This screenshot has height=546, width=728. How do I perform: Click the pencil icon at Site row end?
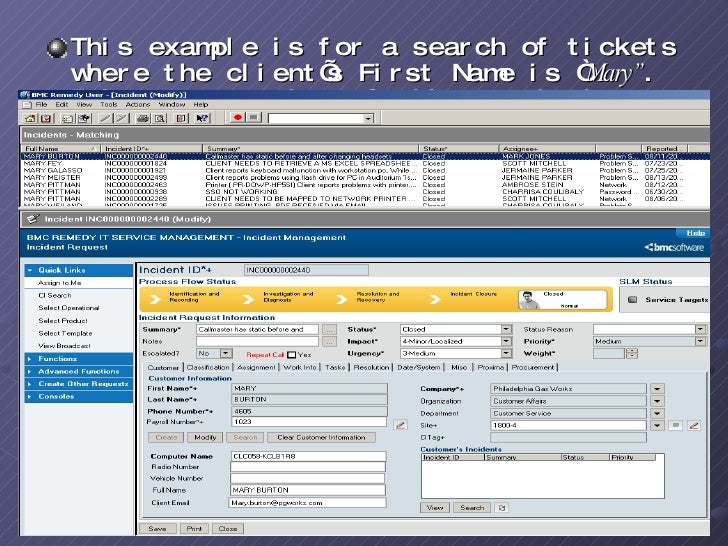click(694, 425)
